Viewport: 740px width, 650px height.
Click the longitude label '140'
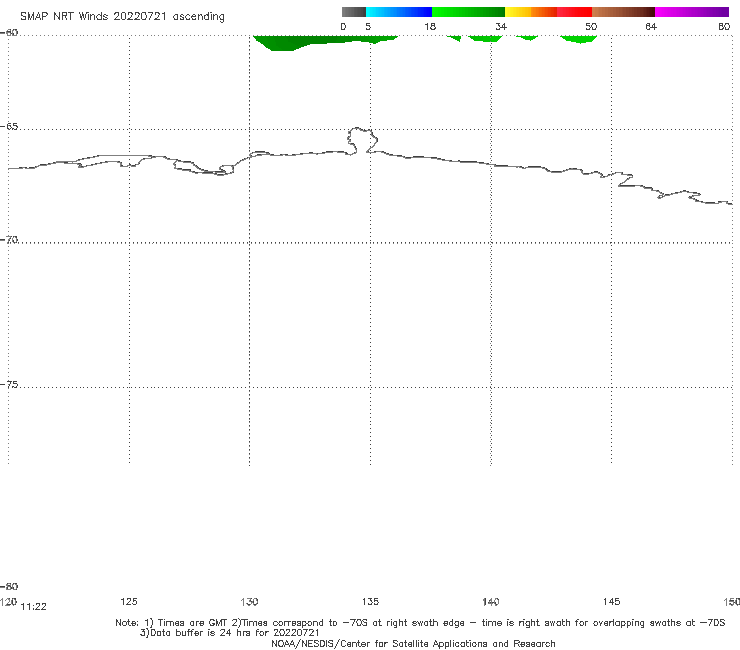(491, 601)
